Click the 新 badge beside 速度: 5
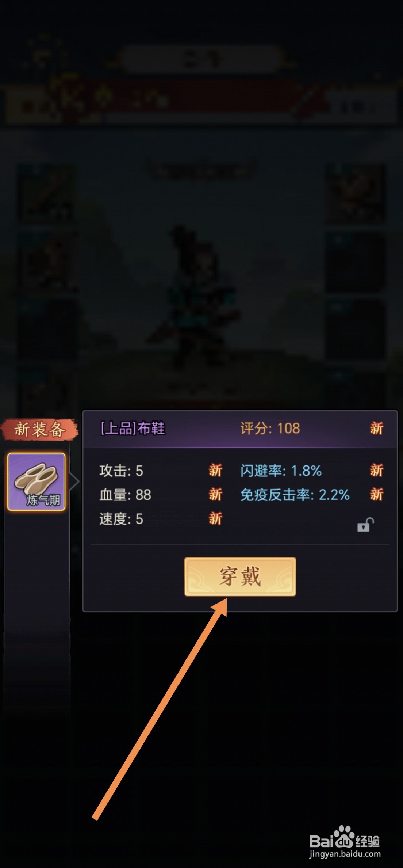 coord(215,519)
